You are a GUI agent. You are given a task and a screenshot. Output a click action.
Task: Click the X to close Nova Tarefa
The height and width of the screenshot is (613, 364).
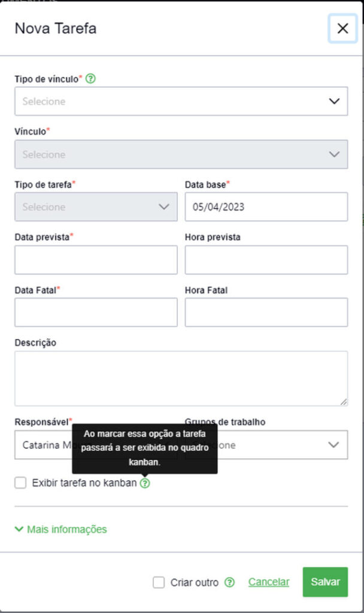coord(342,28)
